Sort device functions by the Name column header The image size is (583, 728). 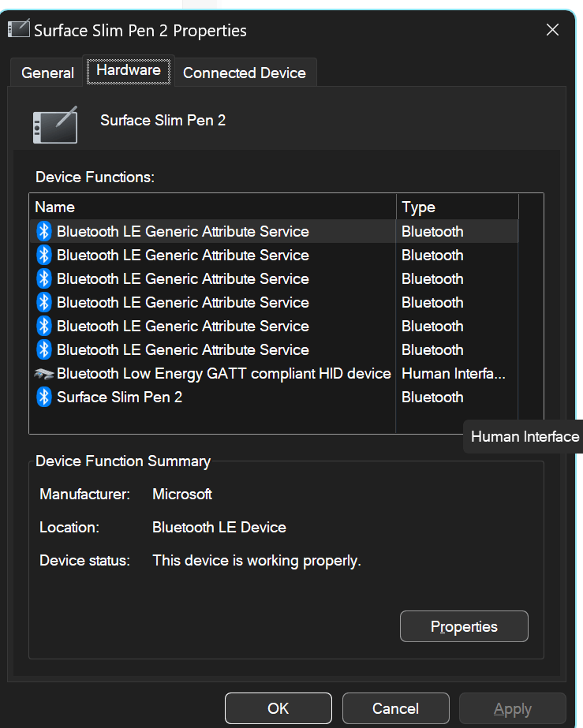coord(213,207)
